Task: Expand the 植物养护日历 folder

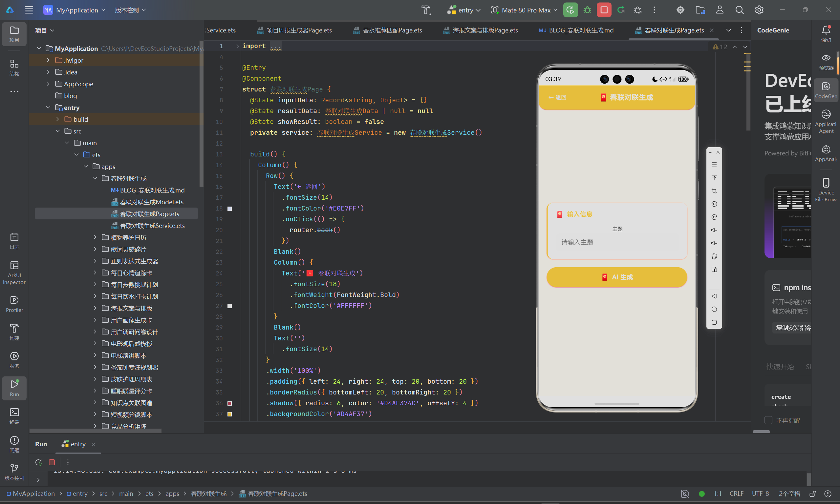Action: 95,237
